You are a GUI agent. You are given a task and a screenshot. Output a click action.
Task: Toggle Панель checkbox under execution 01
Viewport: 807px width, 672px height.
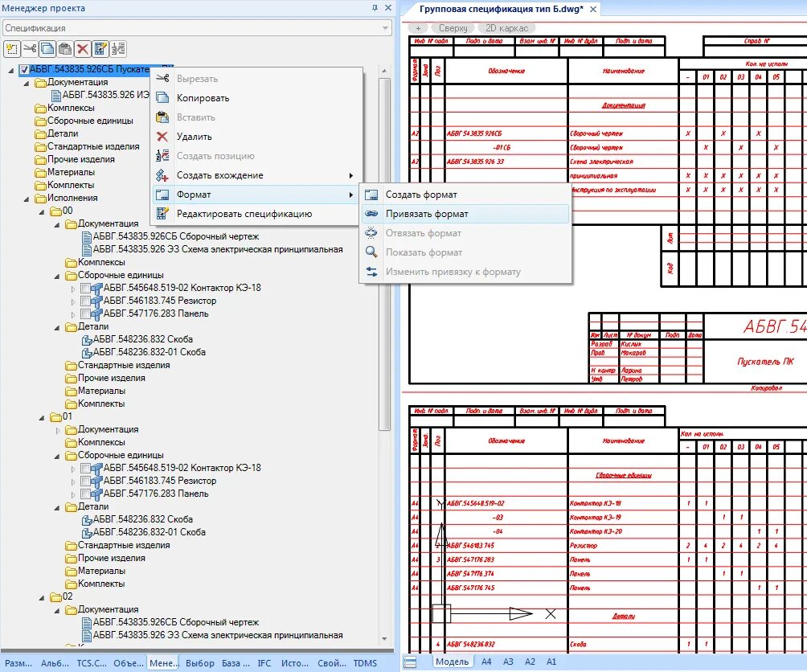(x=85, y=494)
